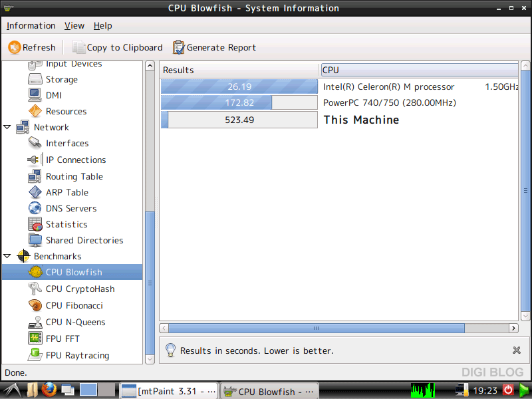Select the 26.19 result bar

click(239, 86)
